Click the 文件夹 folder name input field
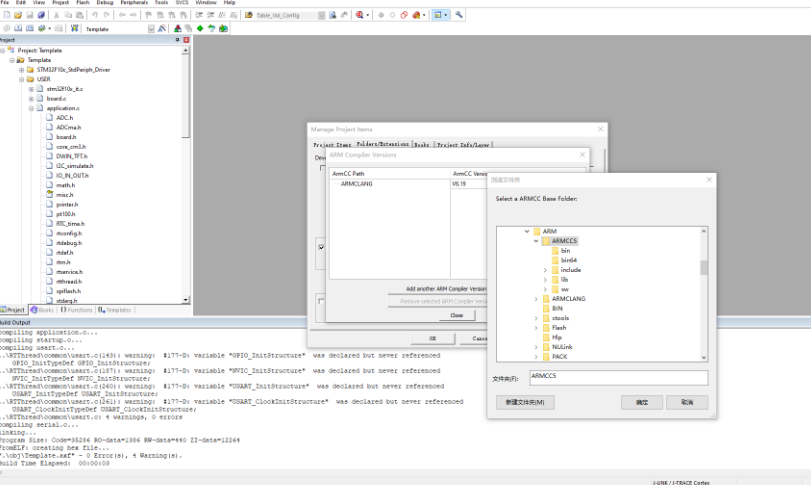The image size is (811, 485). pos(619,377)
